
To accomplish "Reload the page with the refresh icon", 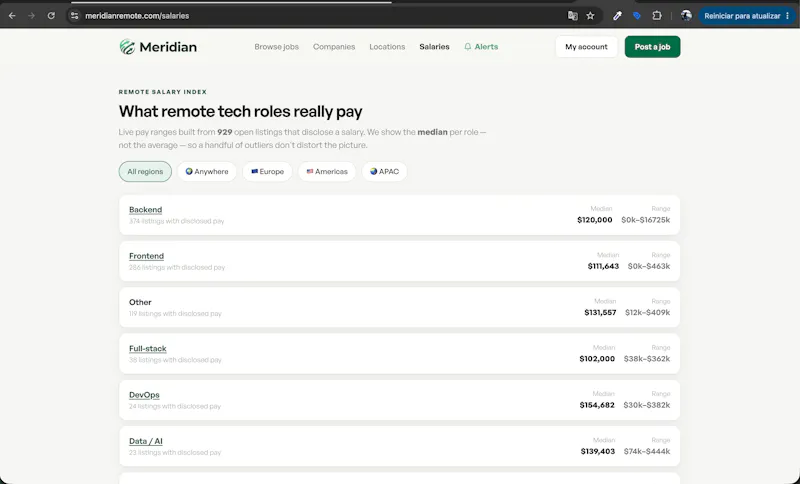I will click(x=51, y=16).
